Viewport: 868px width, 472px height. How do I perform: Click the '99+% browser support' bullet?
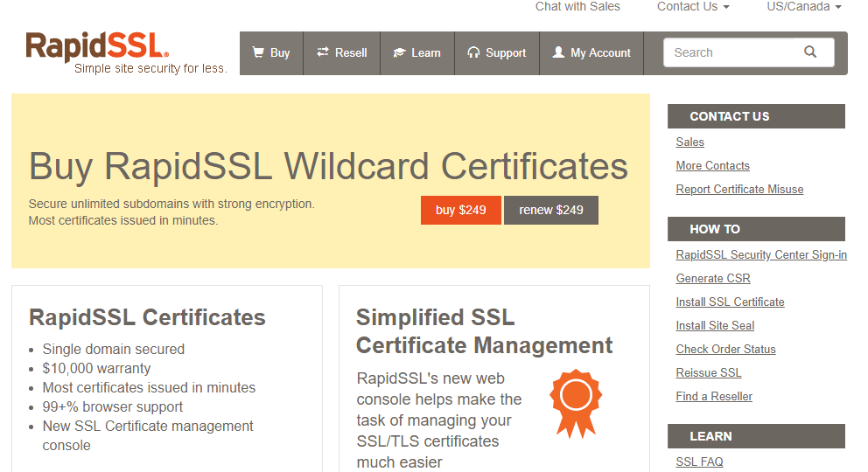[x=112, y=406]
